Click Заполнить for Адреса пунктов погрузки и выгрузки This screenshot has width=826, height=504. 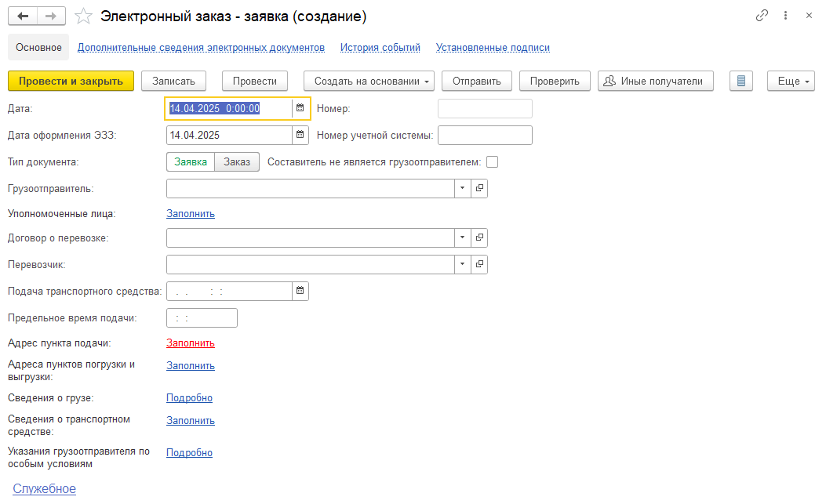pyautogui.click(x=190, y=365)
